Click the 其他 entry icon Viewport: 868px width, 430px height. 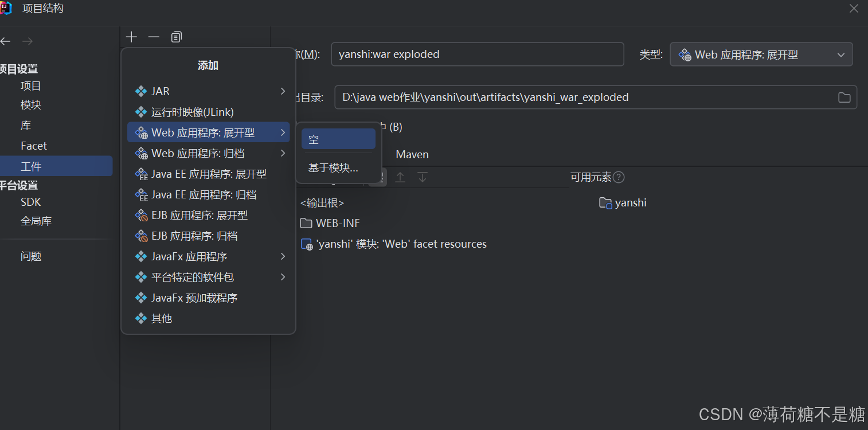[x=141, y=318]
